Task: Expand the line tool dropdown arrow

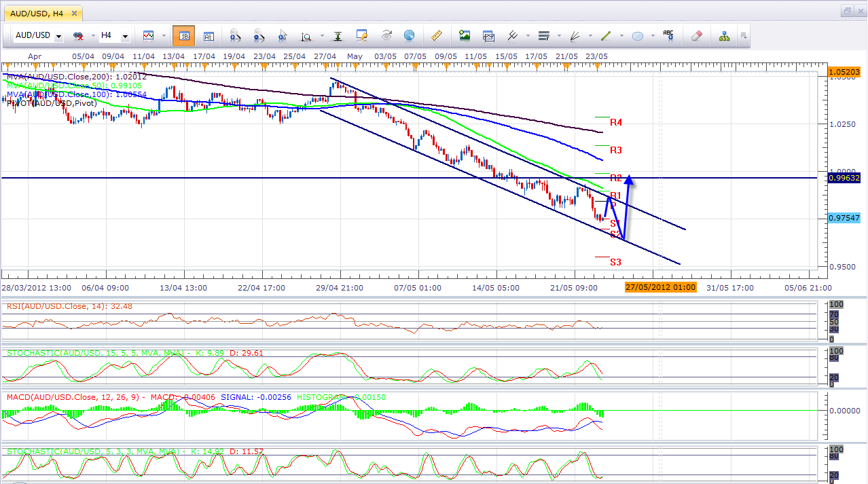Action: point(621,36)
